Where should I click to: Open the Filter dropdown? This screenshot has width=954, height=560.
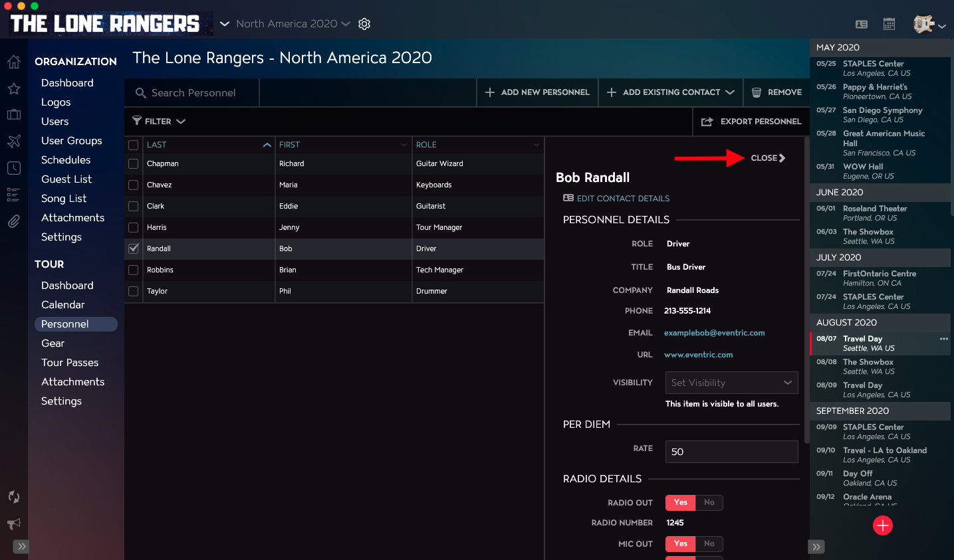click(158, 122)
